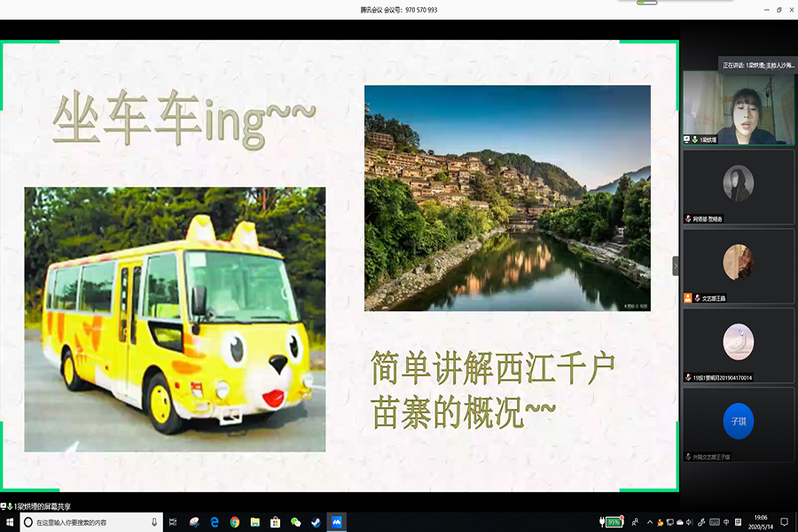Click the Windows search input box
798x532 pixels.
click(89, 522)
